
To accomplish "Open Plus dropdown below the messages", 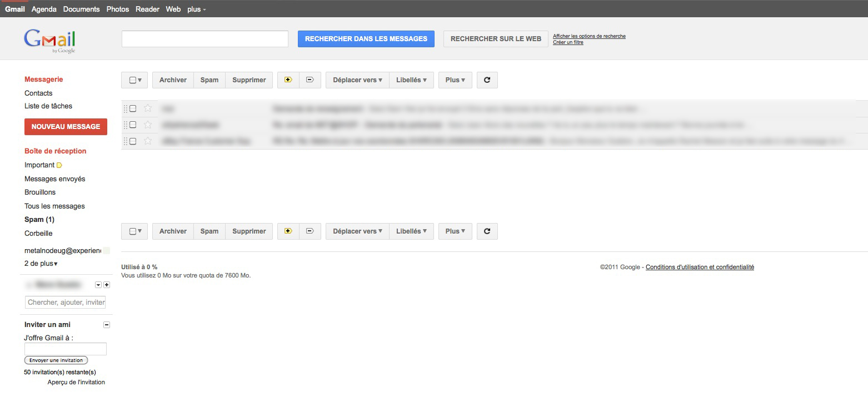I will tap(455, 231).
